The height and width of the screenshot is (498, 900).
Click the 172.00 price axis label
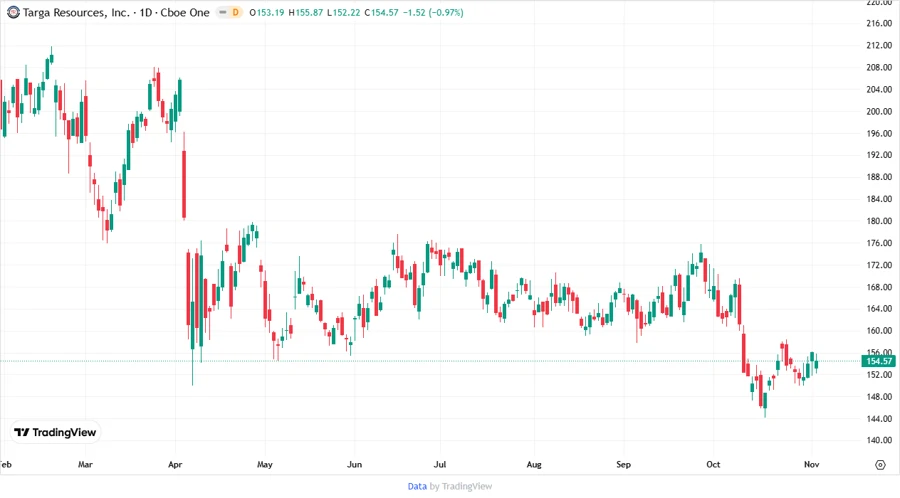click(879, 265)
